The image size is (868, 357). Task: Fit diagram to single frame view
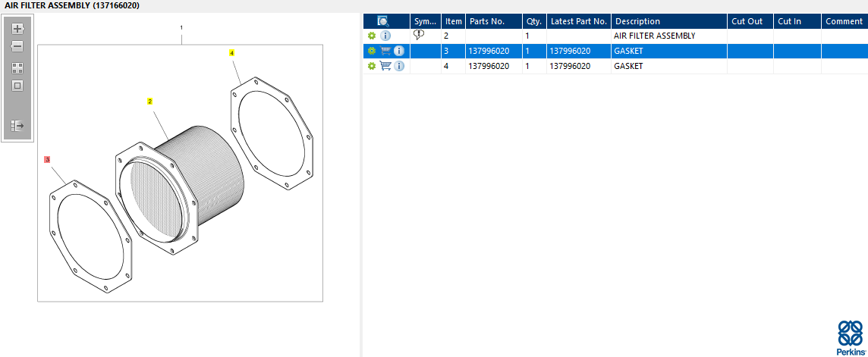(x=17, y=86)
